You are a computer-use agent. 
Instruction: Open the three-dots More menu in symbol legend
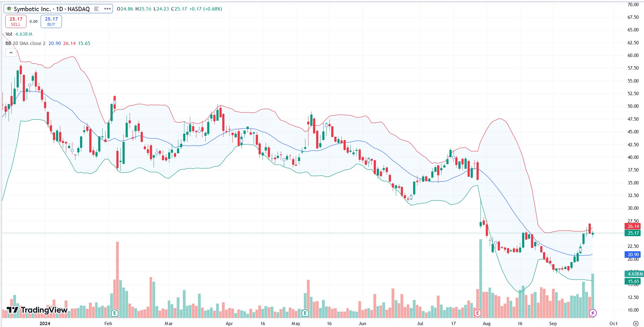107,9
